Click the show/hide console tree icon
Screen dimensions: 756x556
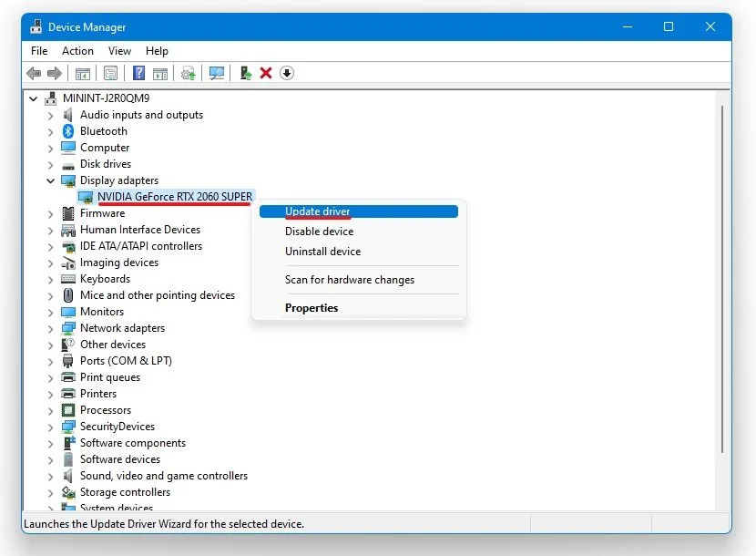(82, 73)
